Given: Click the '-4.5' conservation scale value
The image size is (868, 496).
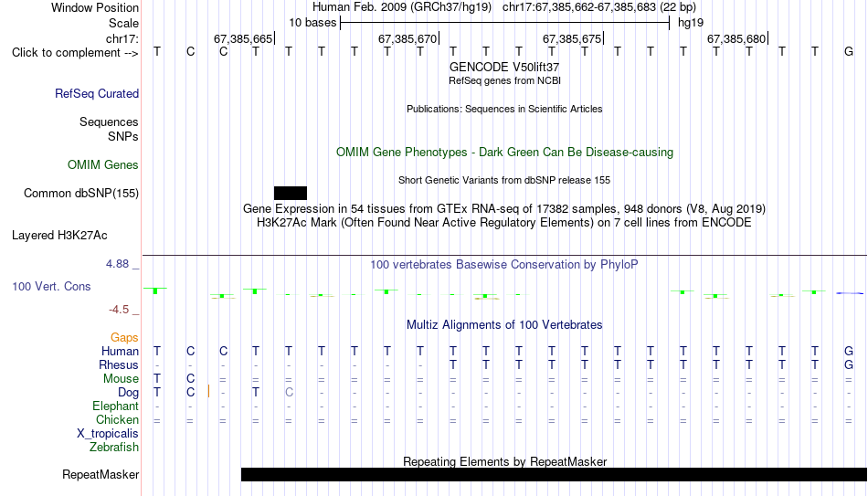Looking at the screenshot, I should (x=119, y=310).
